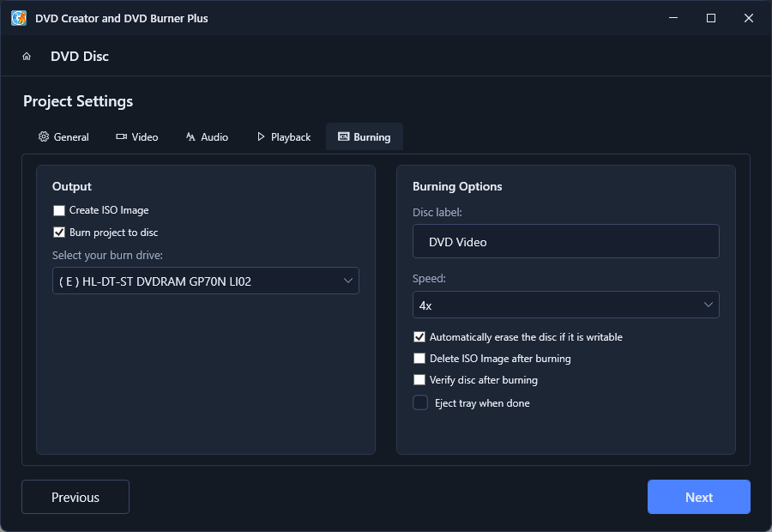
Task: Click the camera icon on Video tab
Action: point(121,136)
